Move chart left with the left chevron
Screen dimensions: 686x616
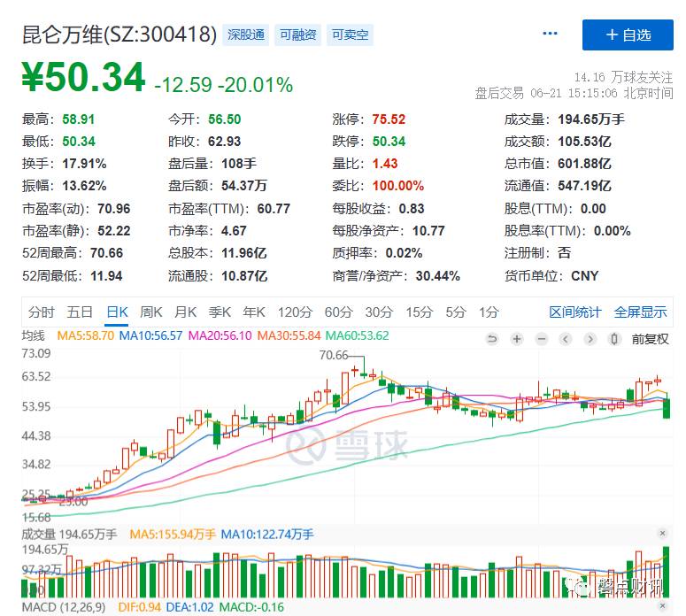566,339
